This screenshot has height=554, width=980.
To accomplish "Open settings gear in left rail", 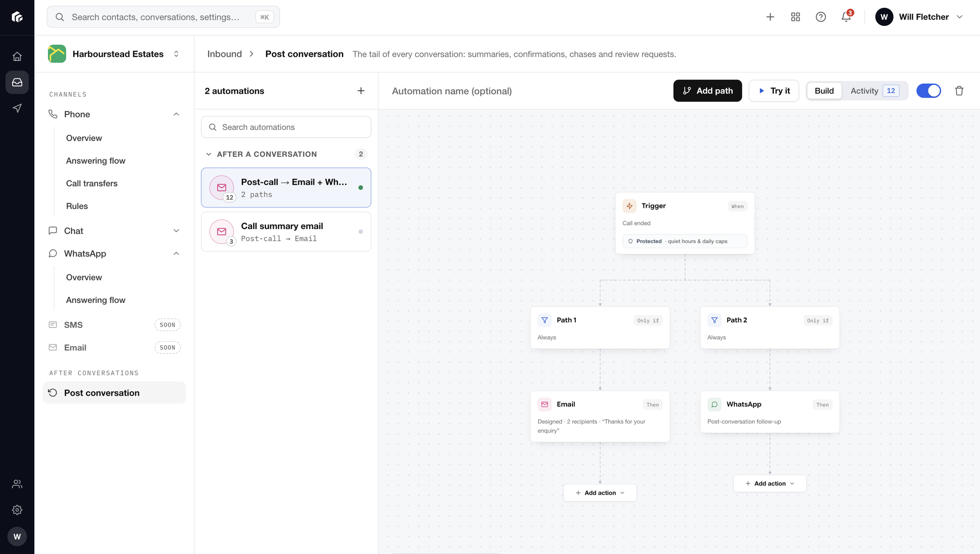I will pyautogui.click(x=17, y=510).
